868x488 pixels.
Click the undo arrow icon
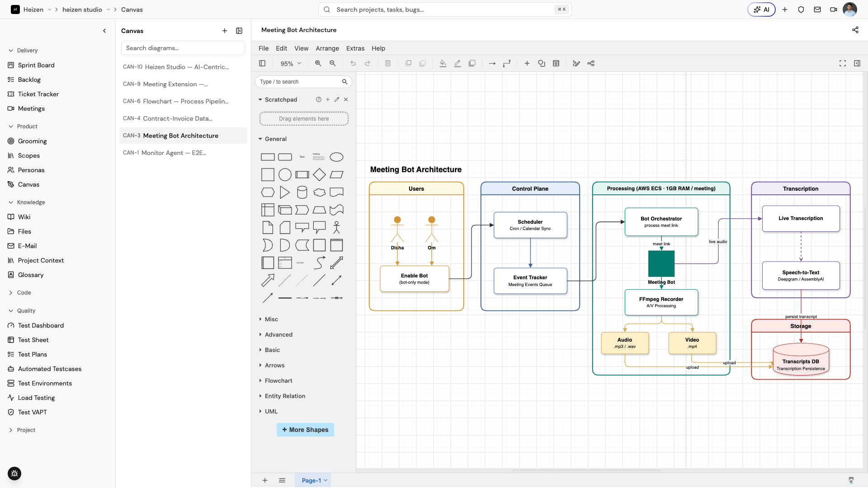pos(353,64)
